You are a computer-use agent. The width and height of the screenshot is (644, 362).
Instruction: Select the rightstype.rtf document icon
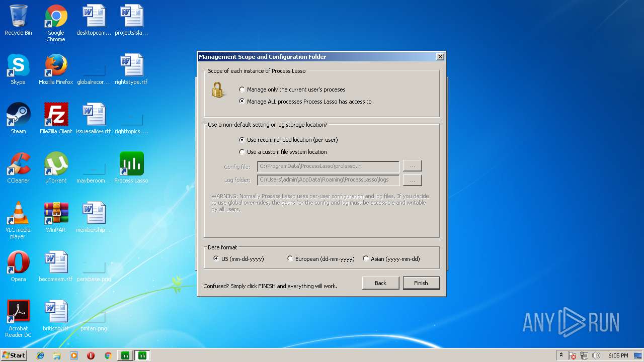click(x=131, y=69)
